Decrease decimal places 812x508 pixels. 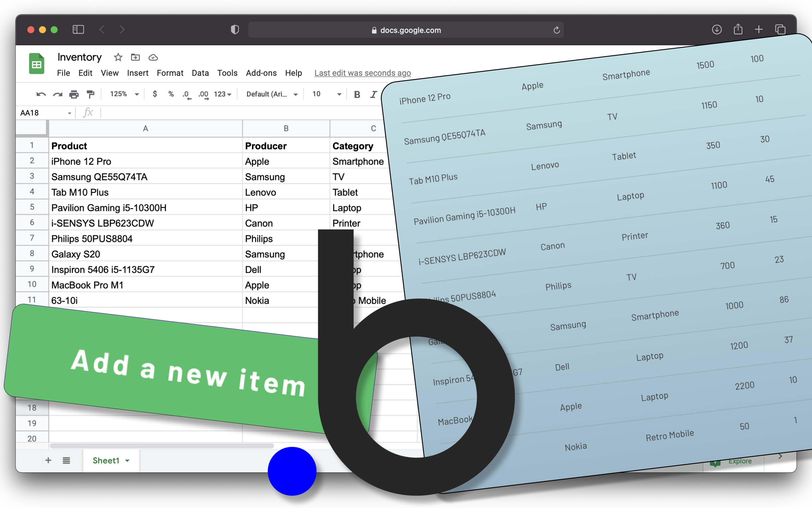pyautogui.click(x=187, y=95)
